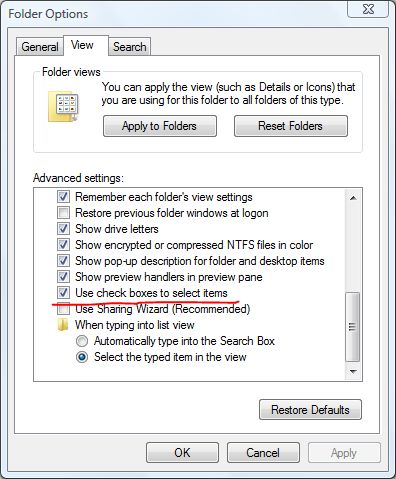The height and width of the screenshot is (479, 396).
Task: Enable 'Restore previous folder windows at logon'
Action: coord(63,213)
